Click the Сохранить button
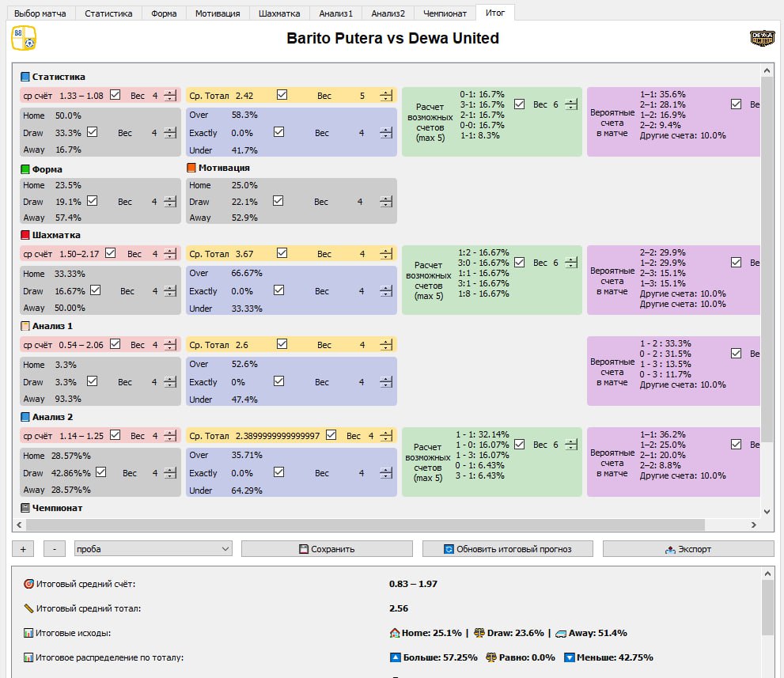This screenshot has width=784, height=678. tap(327, 548)
